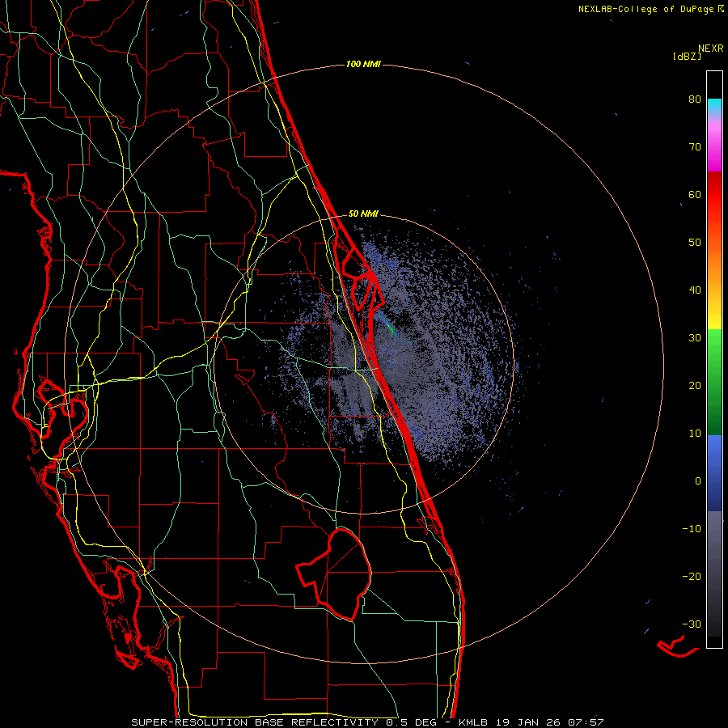Click the 40 value on the dBZ scale

pos(695,290)
